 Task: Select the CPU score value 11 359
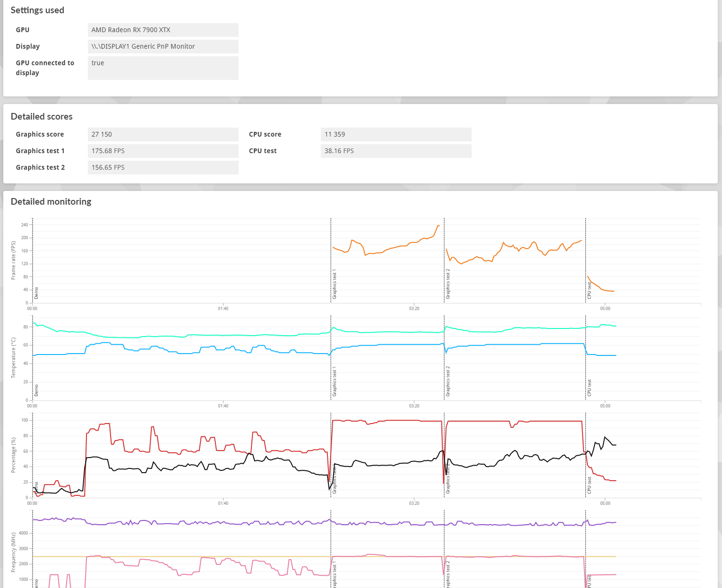pos(396,134)
